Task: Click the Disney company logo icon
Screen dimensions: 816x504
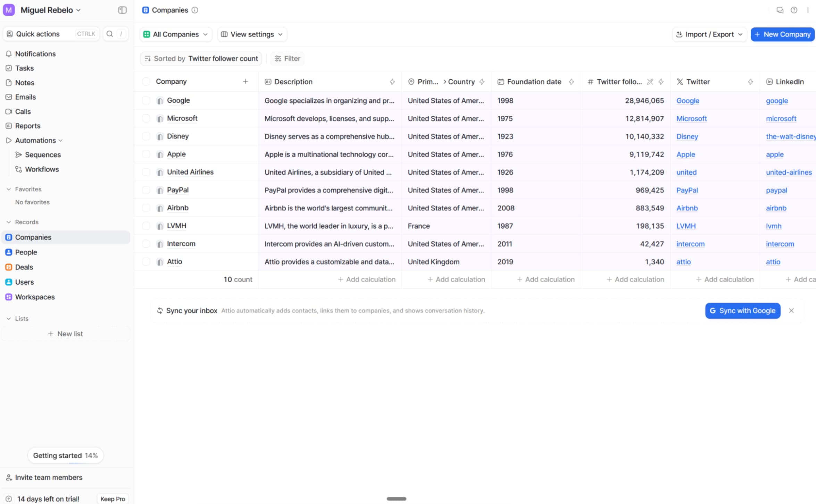Action: point(160,136)
